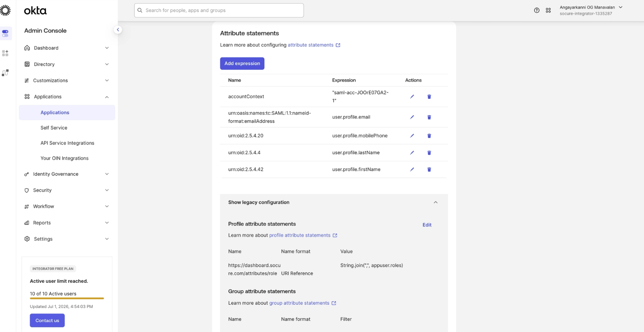This screenshot has width=644, height=332.
Task: Open the group attribute statements link
Action: [x=299, y=303]
